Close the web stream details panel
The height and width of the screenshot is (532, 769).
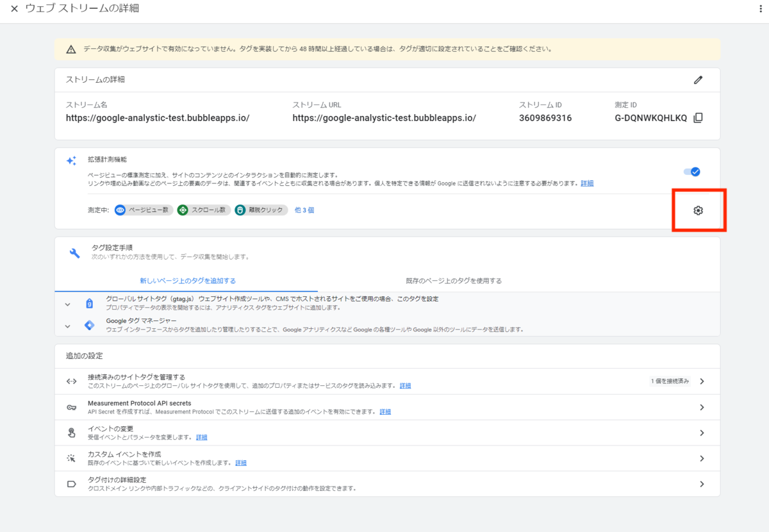pyautogui.click(x=14, y=9)
